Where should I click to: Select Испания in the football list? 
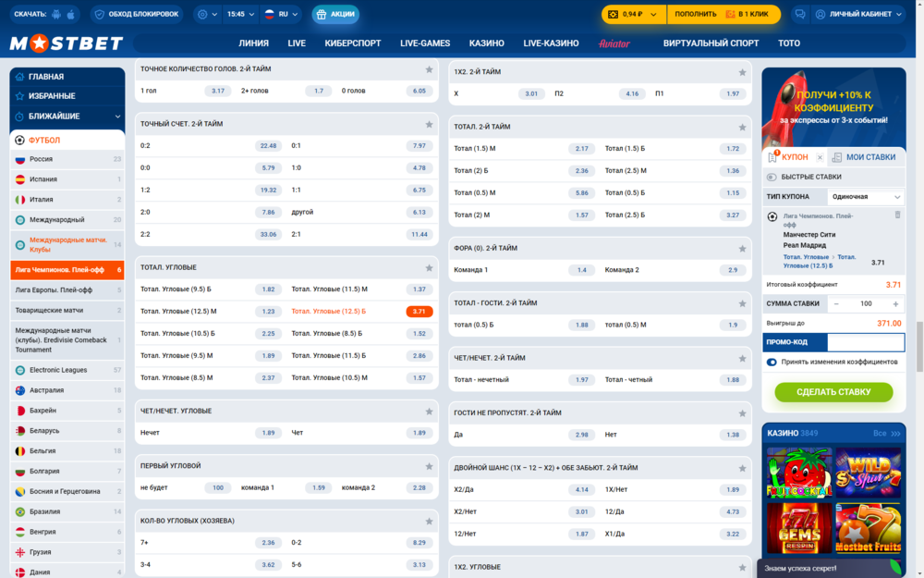[67, 179]
